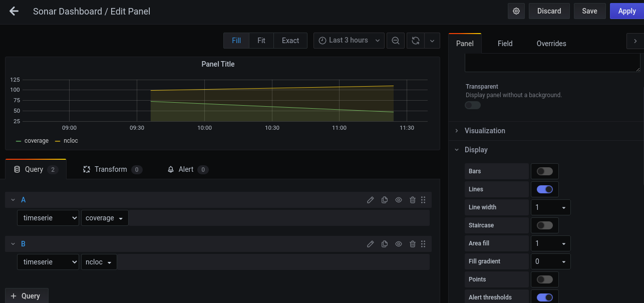Viewport: 644px width, 303px height.
Task: Click the Apply button
Action: (626, 11)
